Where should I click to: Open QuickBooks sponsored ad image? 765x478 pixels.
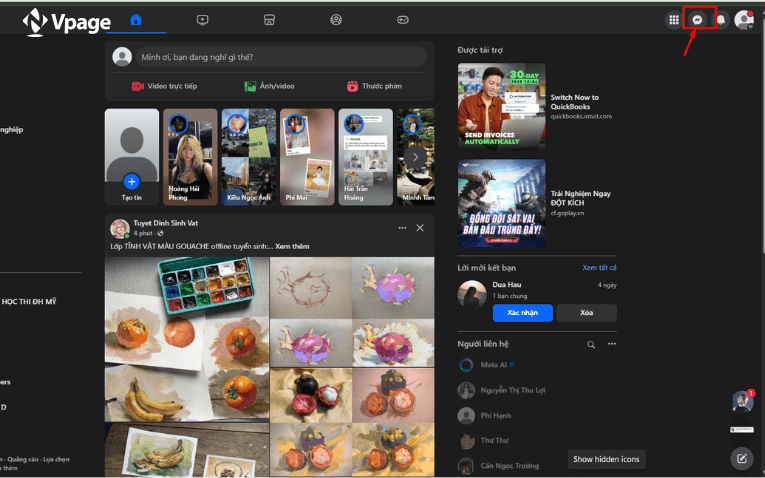pos(502,106)
